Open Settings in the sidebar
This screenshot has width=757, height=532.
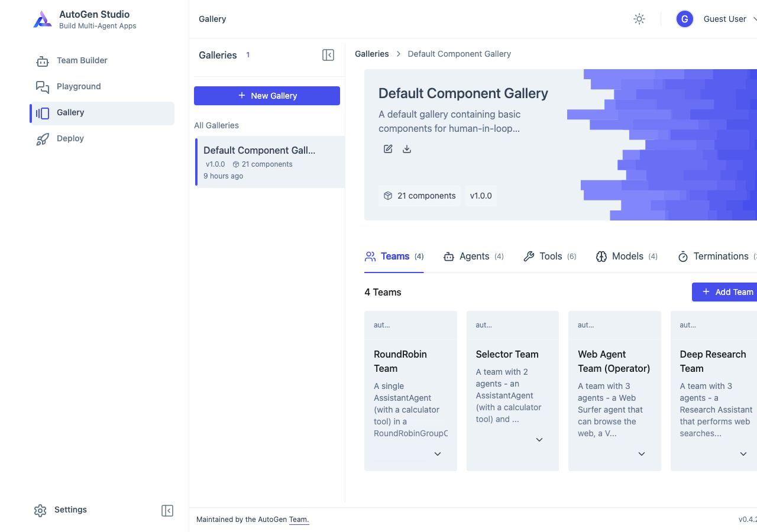(x=60, y=510)
